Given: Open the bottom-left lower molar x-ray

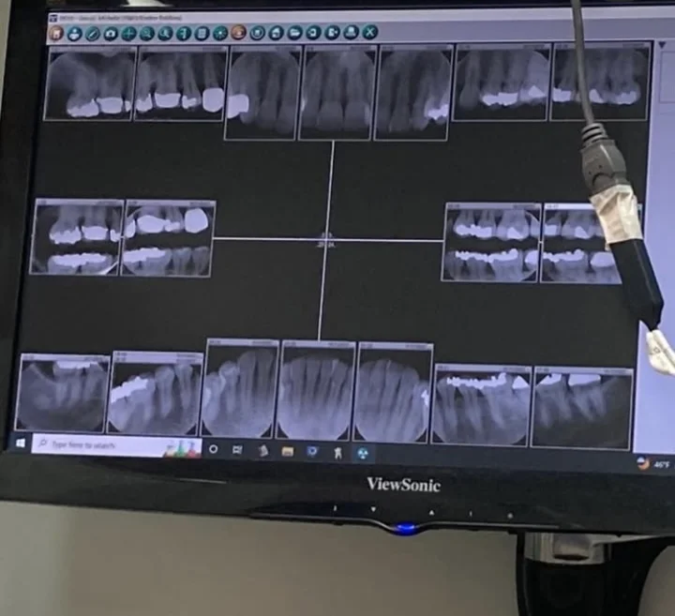Looking at the screenshot, I should [x=63, y=392].
